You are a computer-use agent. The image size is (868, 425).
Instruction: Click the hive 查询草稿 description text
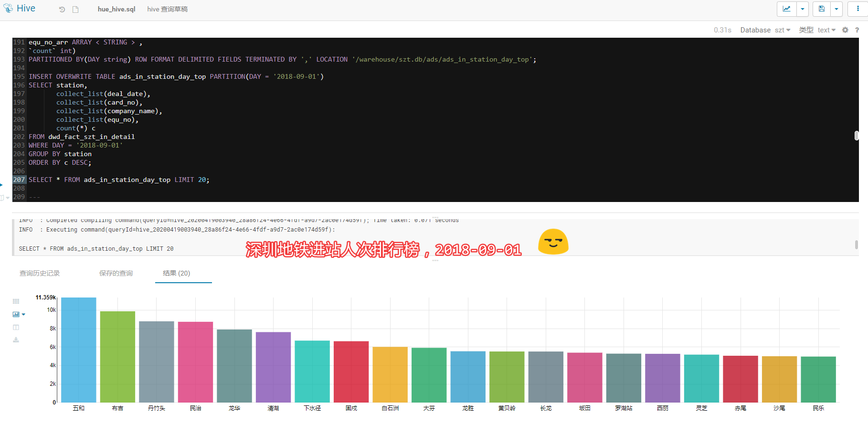pyautogui.click(x=168, y=9)
